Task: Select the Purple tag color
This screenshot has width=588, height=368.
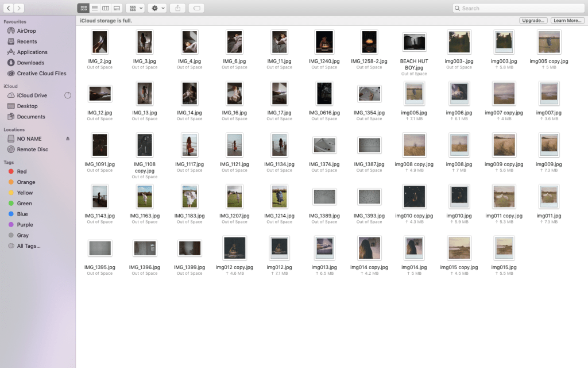Action: (25, 225)
